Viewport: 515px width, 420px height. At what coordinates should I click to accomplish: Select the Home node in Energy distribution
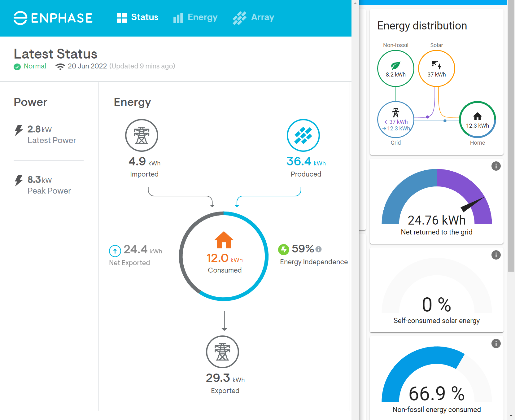(478, 119)
